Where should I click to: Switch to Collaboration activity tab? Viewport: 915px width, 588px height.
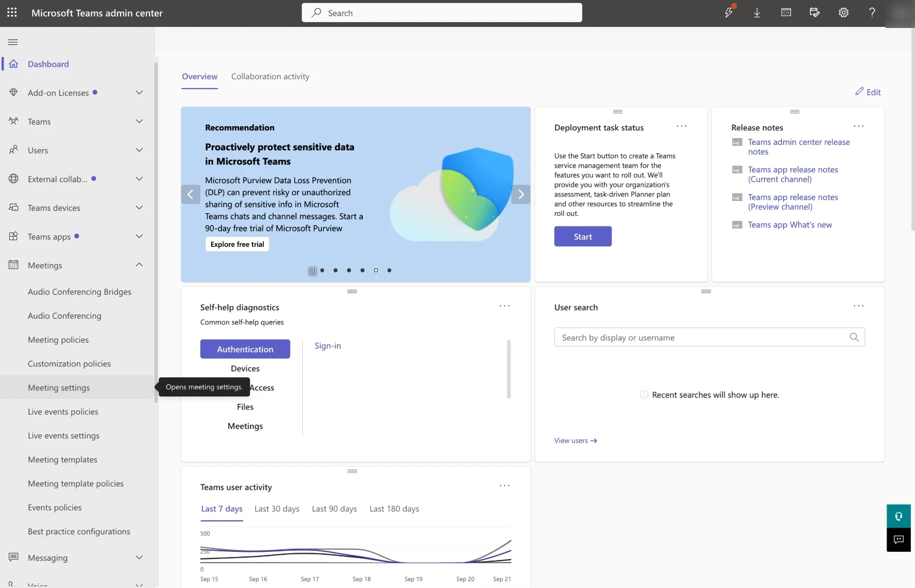[270, 77]
